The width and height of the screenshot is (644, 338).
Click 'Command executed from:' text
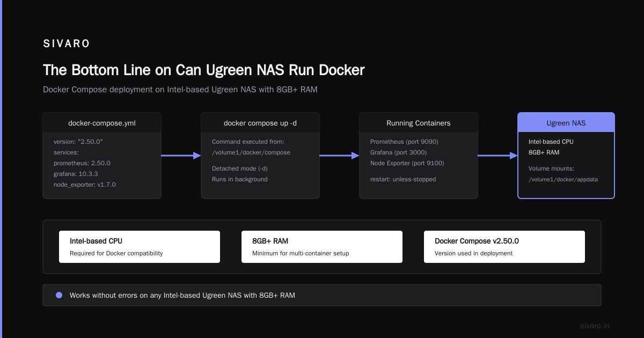[x=248, y=142]
